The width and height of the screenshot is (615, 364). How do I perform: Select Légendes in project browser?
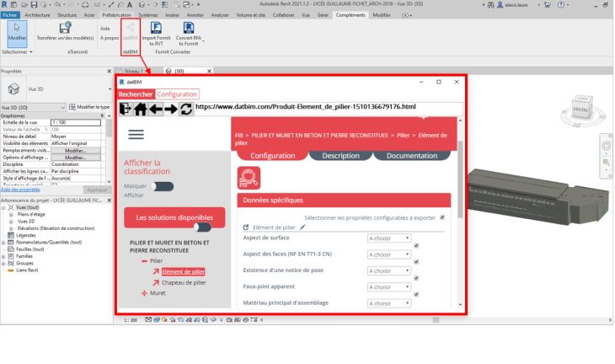(x=26, y=235)
